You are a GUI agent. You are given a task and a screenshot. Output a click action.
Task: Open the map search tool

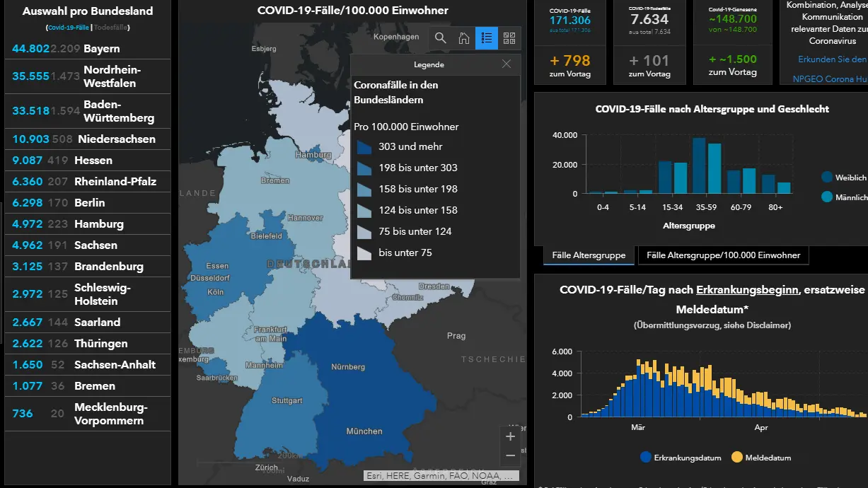tap(440, 38)
